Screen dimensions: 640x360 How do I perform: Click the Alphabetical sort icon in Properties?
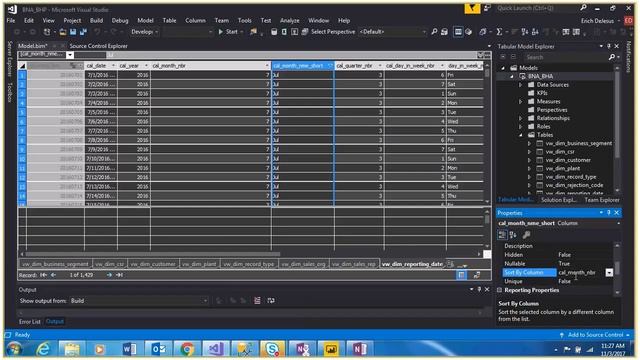pos(513,235)
